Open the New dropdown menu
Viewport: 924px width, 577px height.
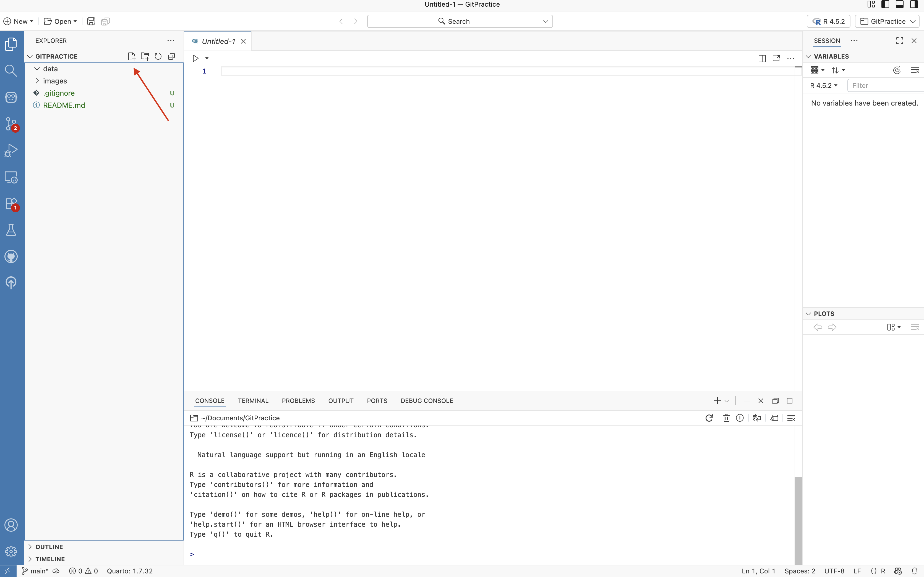[18, 21]
